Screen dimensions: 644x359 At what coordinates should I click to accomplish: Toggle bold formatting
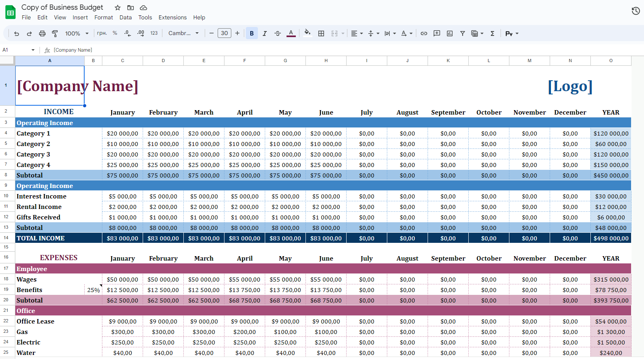pos(252,33)
